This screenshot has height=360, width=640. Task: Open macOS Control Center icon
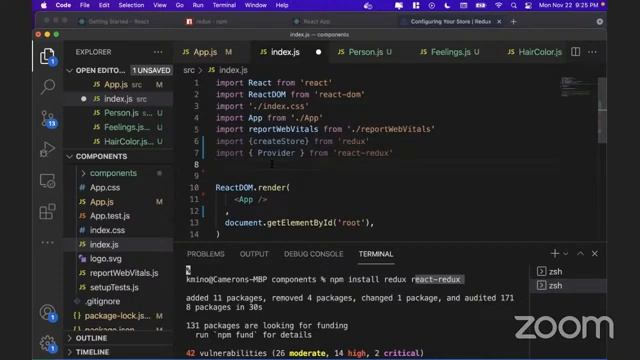(x=528, y=5)
